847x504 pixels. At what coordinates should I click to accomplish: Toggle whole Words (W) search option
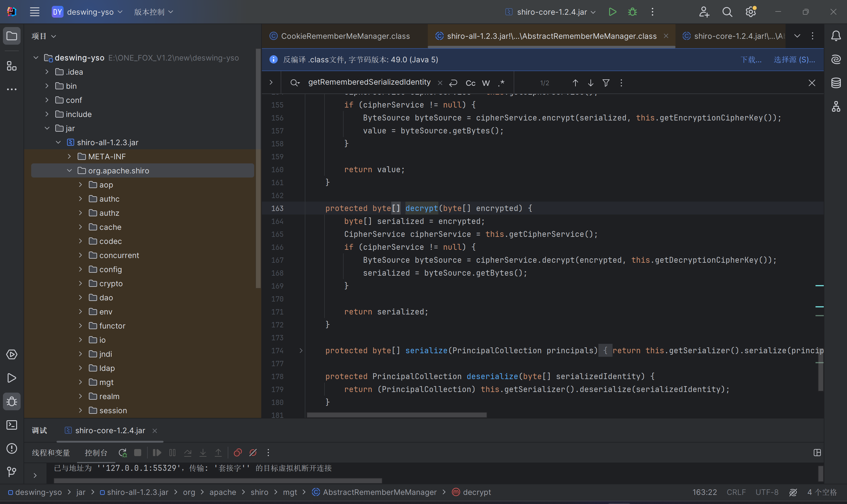[486, 83]
